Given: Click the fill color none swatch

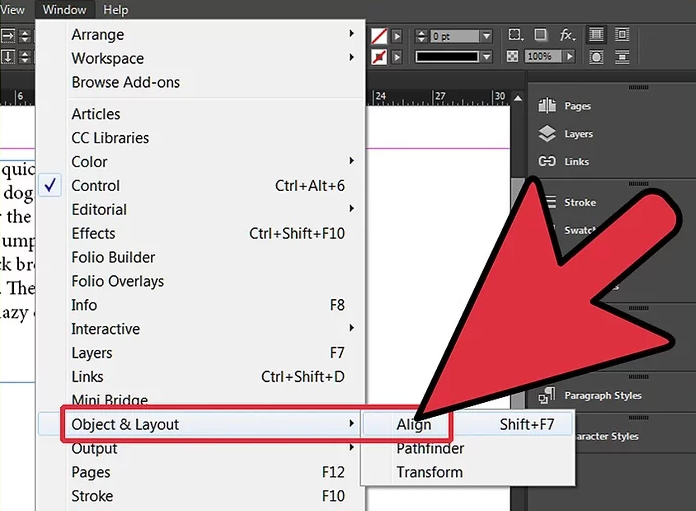Looking at the screenshot, I should 380,36.
